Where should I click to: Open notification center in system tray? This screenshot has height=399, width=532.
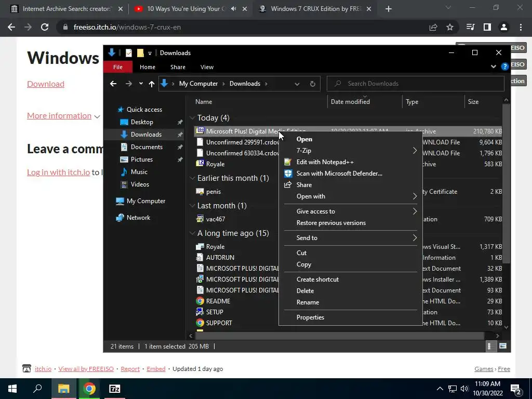(x=516, y=390)
